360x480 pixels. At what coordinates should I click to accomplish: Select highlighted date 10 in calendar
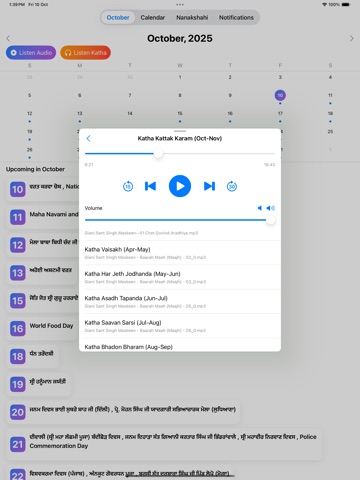[x=280, y=95]
